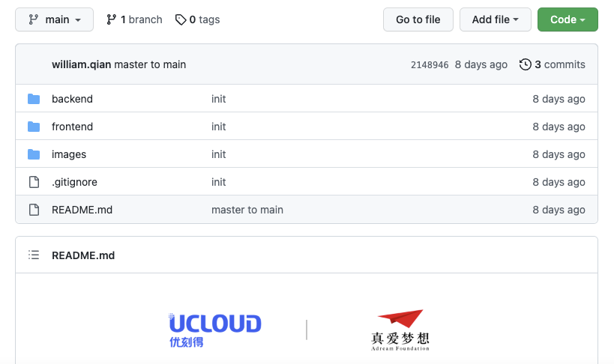614x364 pixels.
Task: Click the .gitignore file icon
Action: pyautogui.click(x=33, y=182)
